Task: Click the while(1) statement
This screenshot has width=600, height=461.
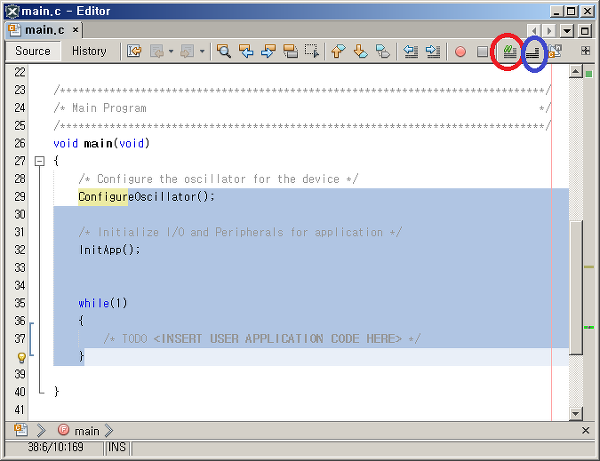Action: tap(103, 303)
